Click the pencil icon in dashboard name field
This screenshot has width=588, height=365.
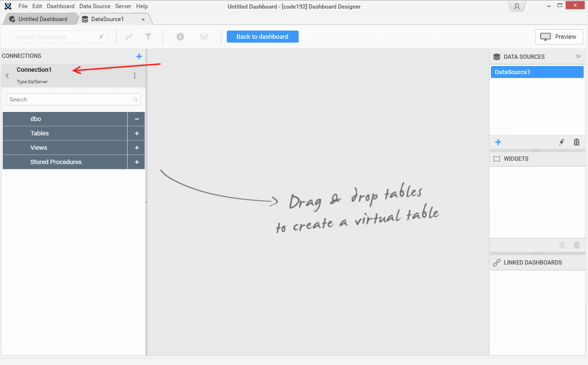(x=101, y=37)
